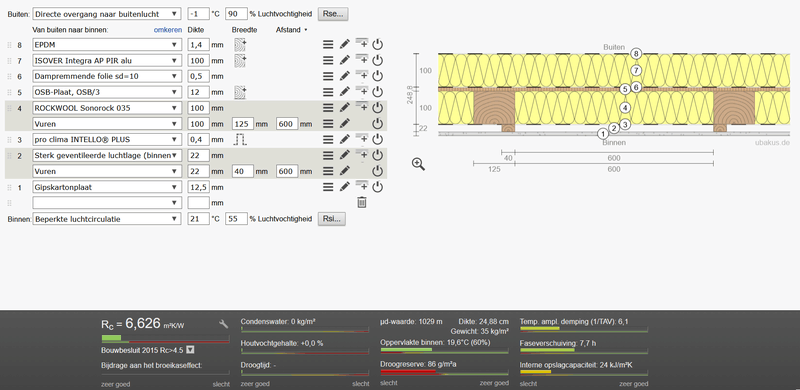Open Rc settings wrench icon
The width and height of the screenshot is (800, 390).
[223, 324]
